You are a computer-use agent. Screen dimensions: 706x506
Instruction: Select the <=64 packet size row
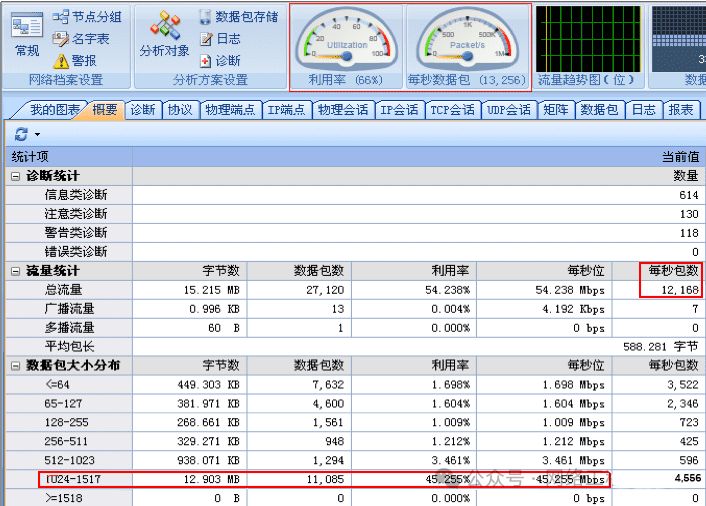(x=353, y=384)
